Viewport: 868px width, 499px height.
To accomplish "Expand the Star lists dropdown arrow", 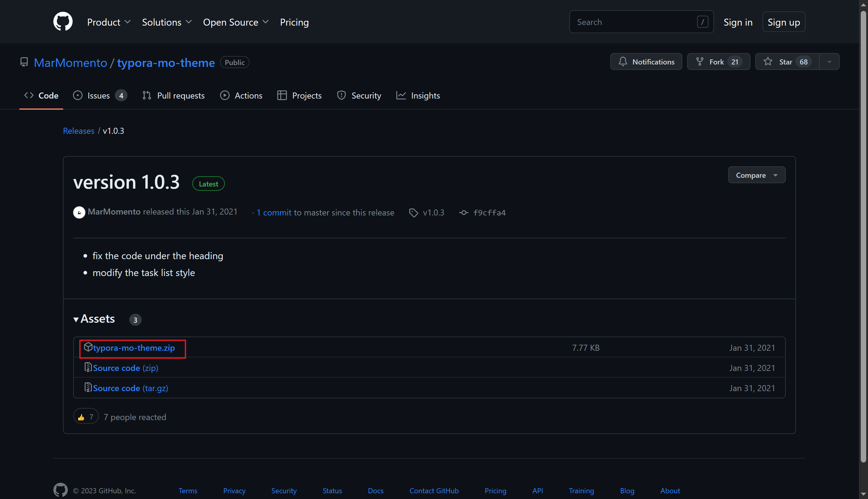I will [x=829, y=62].
